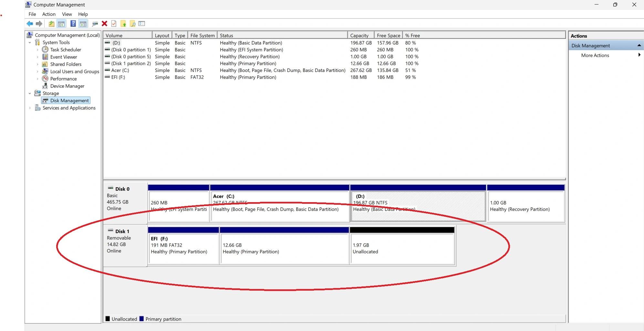Sort by the File System column header

coord(203,35)
